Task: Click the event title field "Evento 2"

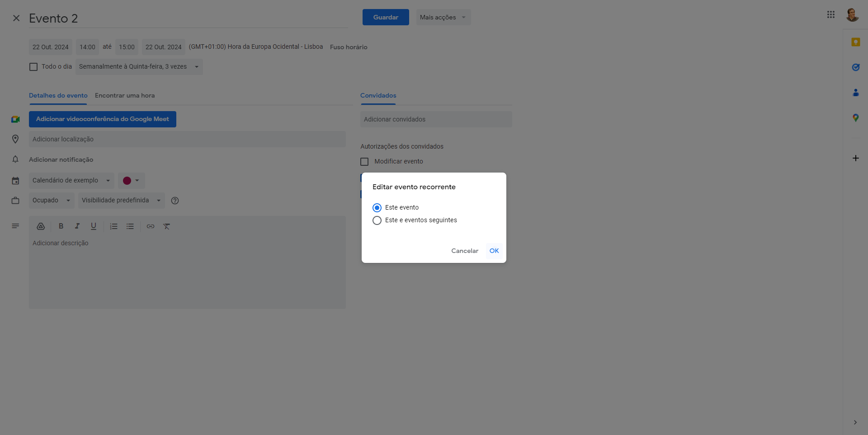Action: pyautogui.click(x=189, y=19)
